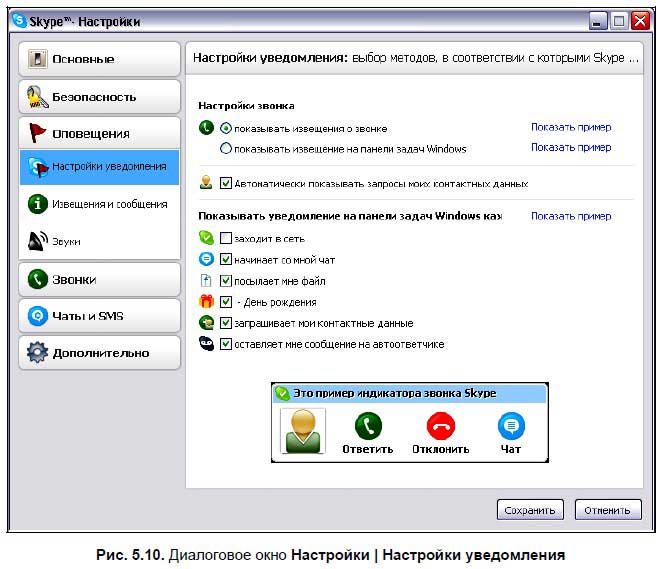This screenshot has height=569, width=663.
Task: Expand the Звонки settings section
Action: point(99,279)
